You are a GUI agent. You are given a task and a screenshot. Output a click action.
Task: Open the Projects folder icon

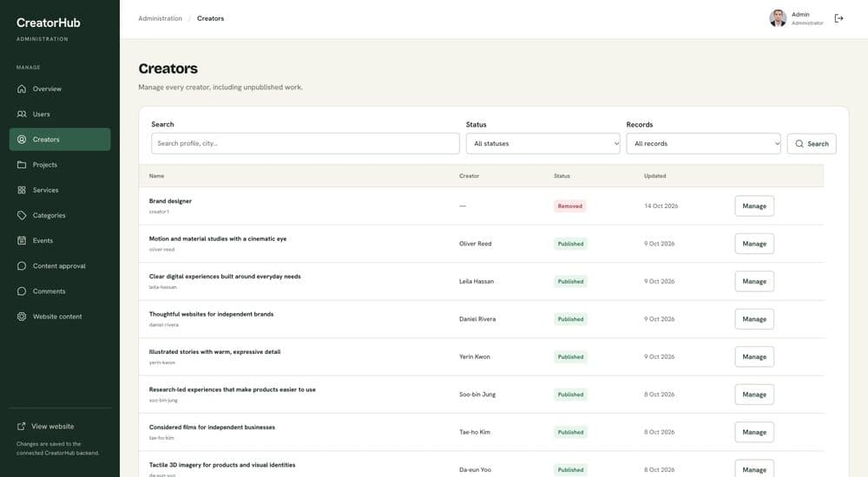(22, 165)
